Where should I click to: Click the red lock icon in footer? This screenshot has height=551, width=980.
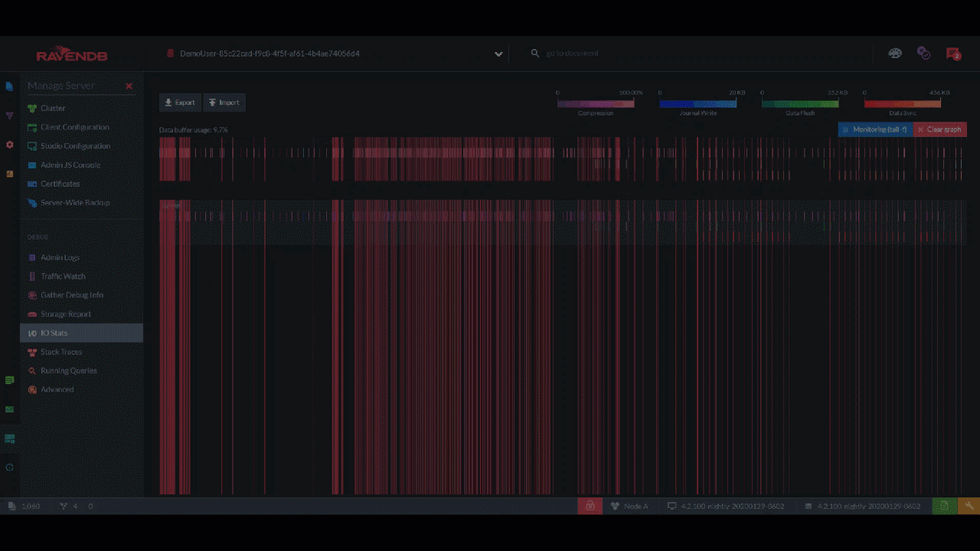pos(590,506)
